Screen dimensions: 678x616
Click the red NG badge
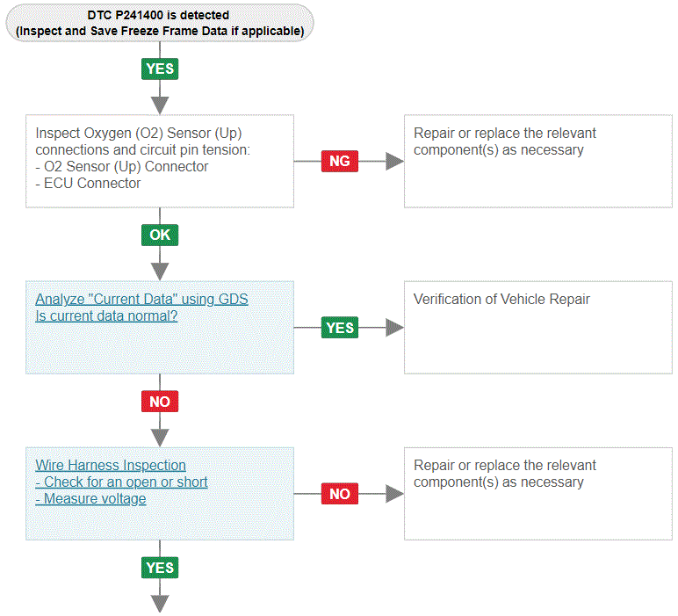coord(340,161)
